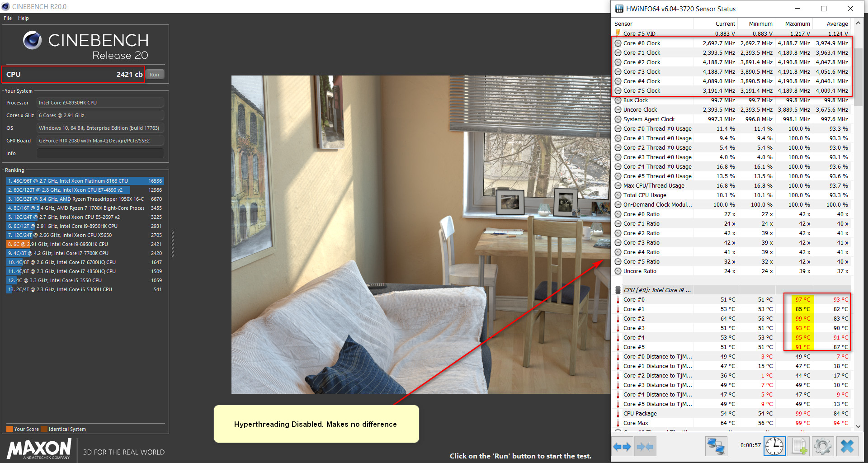Click the Your Score orange legend swatch
This screenshot has width=868, height=463.
coord(9,429)
